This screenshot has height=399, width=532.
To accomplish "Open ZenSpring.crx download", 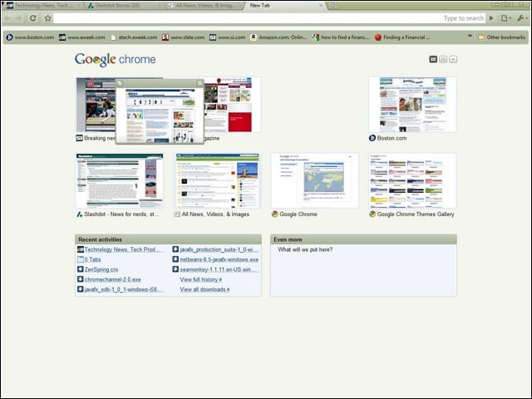I will click(101, 269).
